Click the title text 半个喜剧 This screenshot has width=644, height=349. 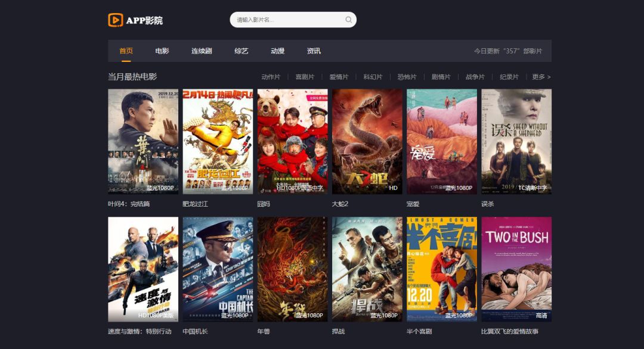click(419, 331)
